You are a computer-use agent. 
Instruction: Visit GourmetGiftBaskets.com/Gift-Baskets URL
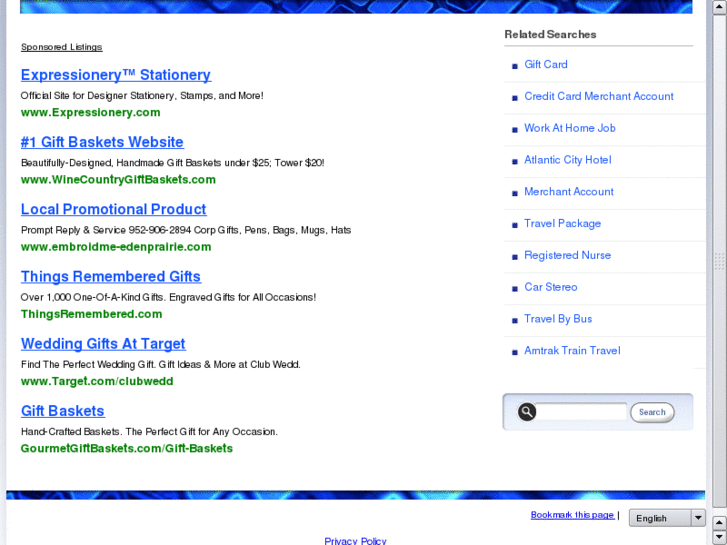tap(127, 449)
